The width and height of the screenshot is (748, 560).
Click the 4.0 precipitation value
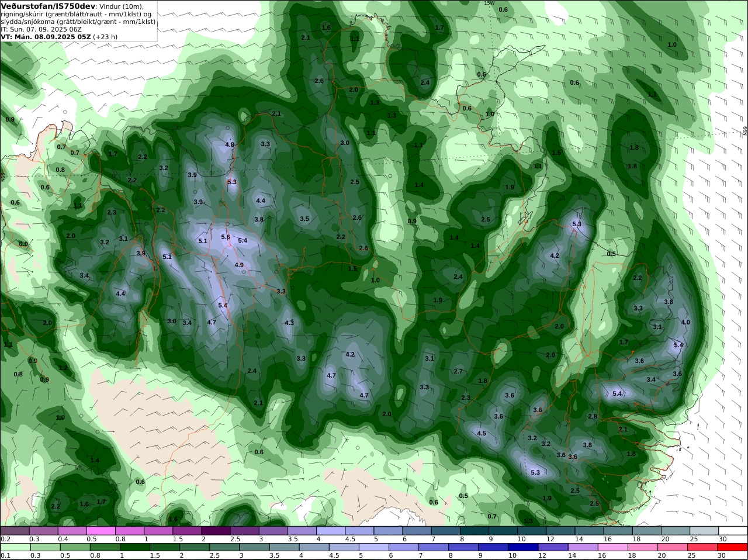point(685,323)
